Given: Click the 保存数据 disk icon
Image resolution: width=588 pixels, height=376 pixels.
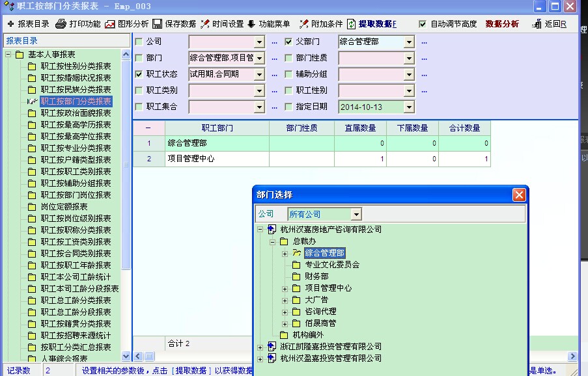Looking at the screenshot, I should point(158,24).
